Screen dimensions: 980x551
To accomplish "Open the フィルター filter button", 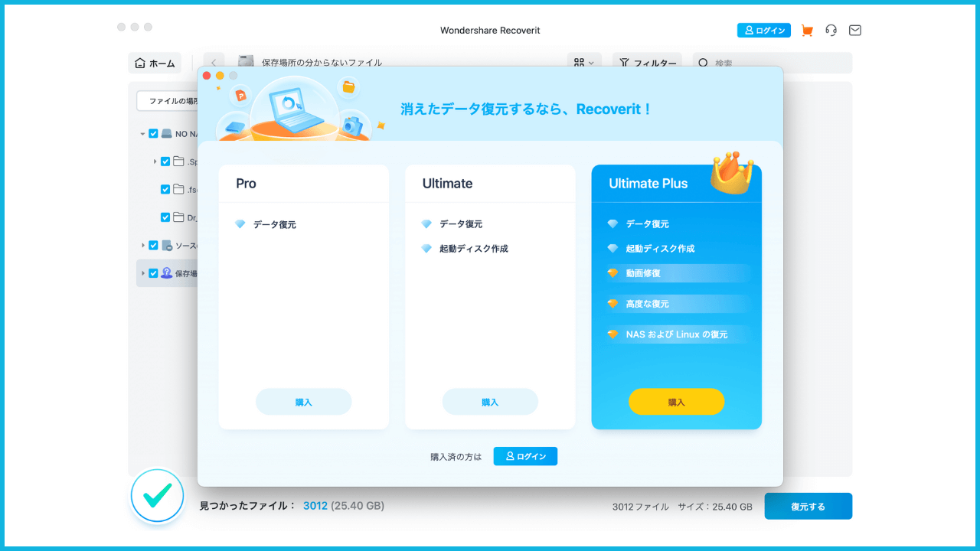I will click(647, 64).
